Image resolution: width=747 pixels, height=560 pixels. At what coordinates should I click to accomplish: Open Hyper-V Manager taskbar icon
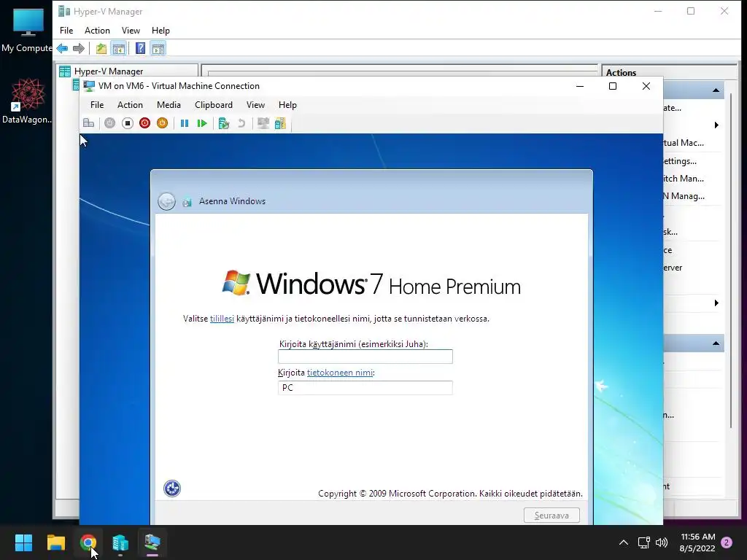[x=120, y=542]
